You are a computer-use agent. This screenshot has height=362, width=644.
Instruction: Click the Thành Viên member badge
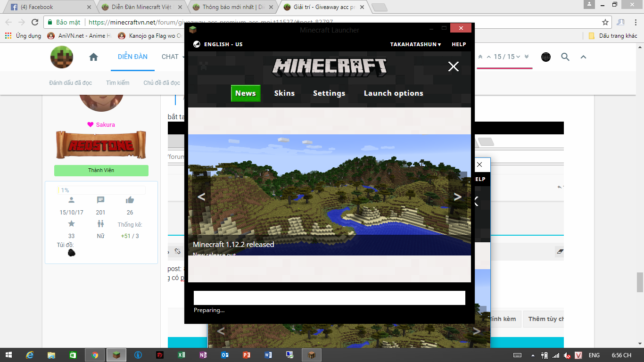coord(101,170)
